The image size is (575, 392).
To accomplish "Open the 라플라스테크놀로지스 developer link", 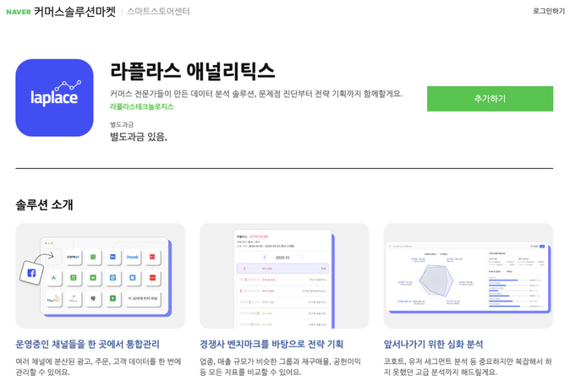I will click(141, 106).
